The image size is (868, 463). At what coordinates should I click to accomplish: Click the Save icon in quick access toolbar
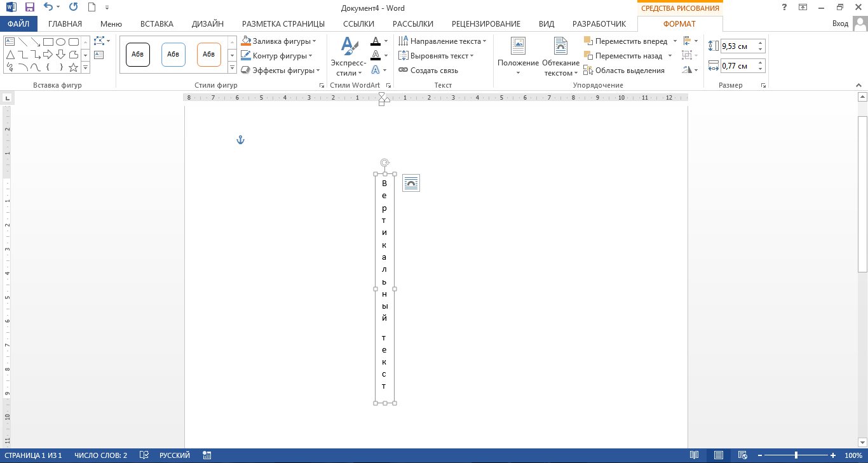tap(29, 8)
